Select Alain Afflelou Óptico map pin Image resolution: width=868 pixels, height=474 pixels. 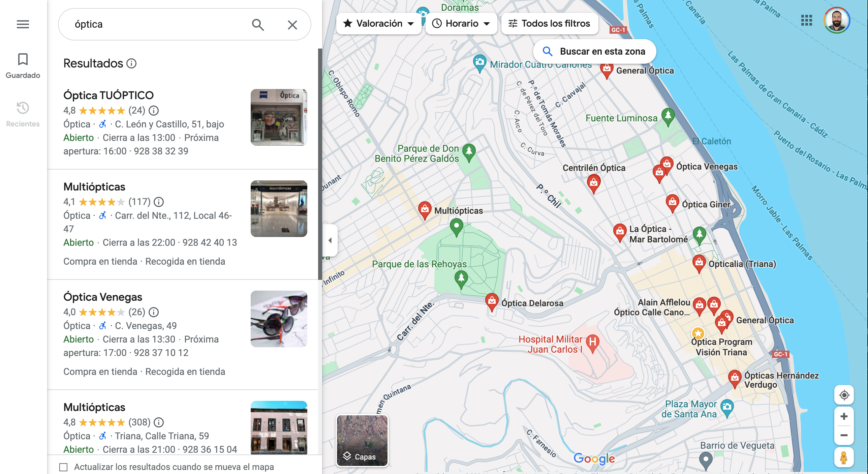coord(700,306)
